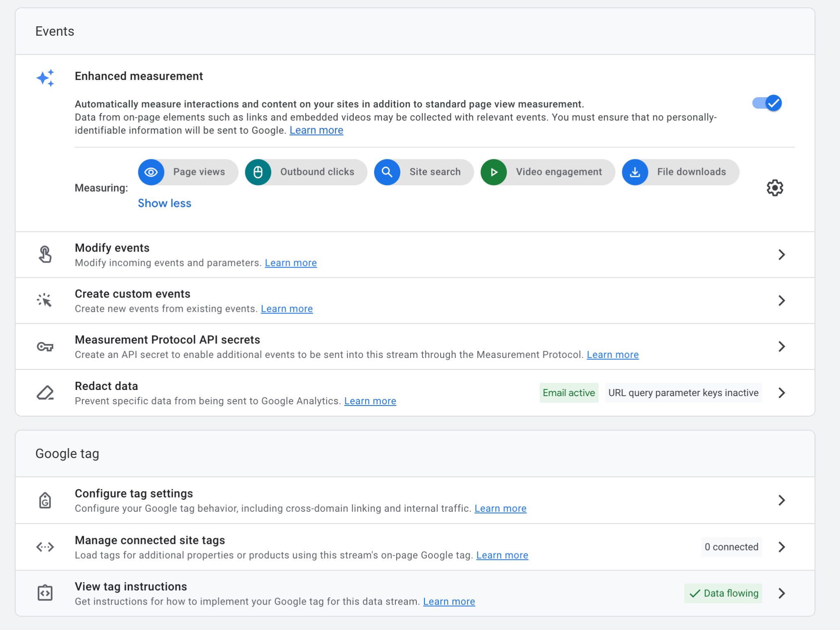Click the File downloads arrow icon
The height and width of the screenshot is (630, 840).
click(635, 172)
